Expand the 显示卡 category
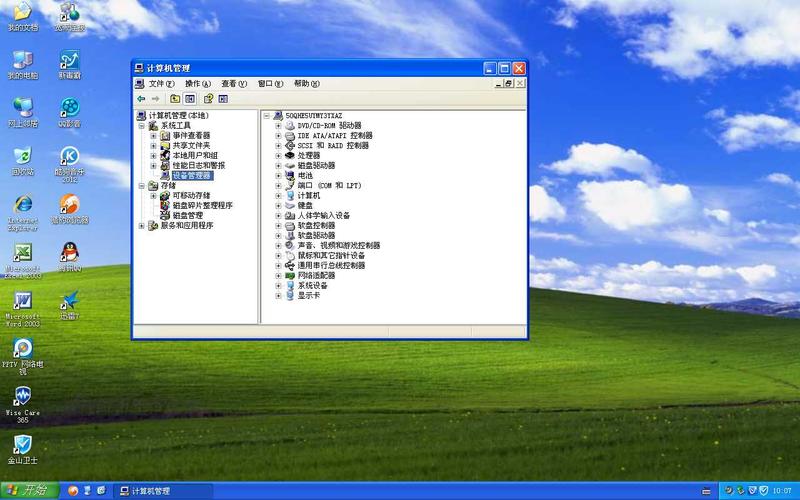800x500 pixels. (x=278, y=295)
